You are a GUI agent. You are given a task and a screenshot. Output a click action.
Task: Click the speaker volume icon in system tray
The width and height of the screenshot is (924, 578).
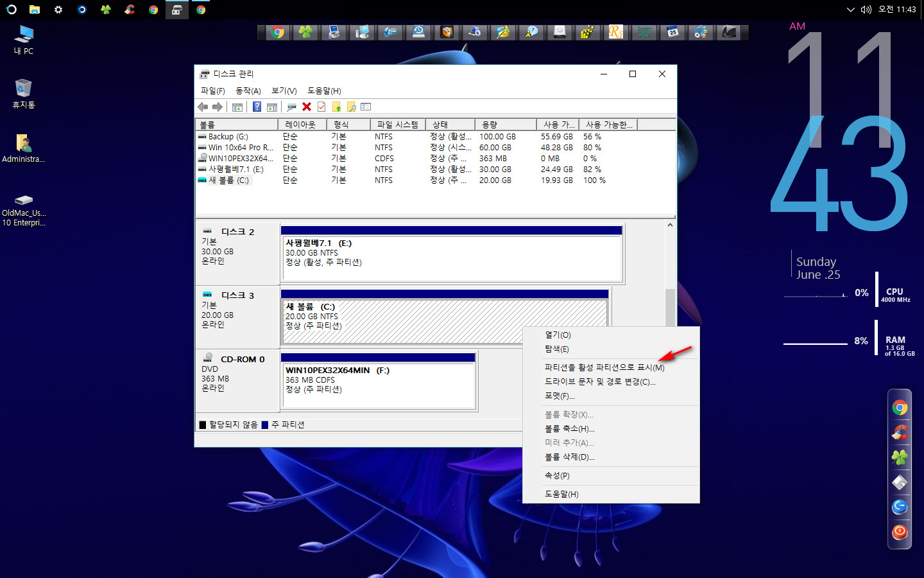pyautogui.click(x=866, y=10)
